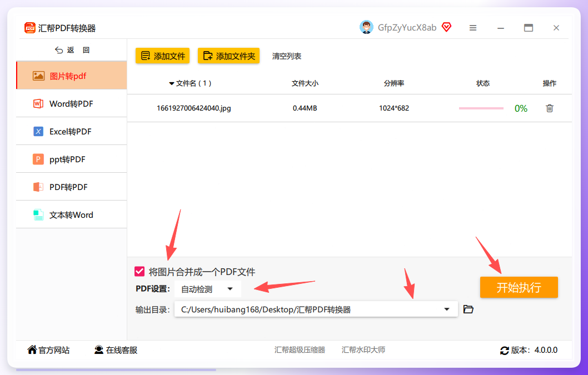Click the 文本转Word icon
Image resolution: width=588 pixels, height=375 pixels.
38,215
